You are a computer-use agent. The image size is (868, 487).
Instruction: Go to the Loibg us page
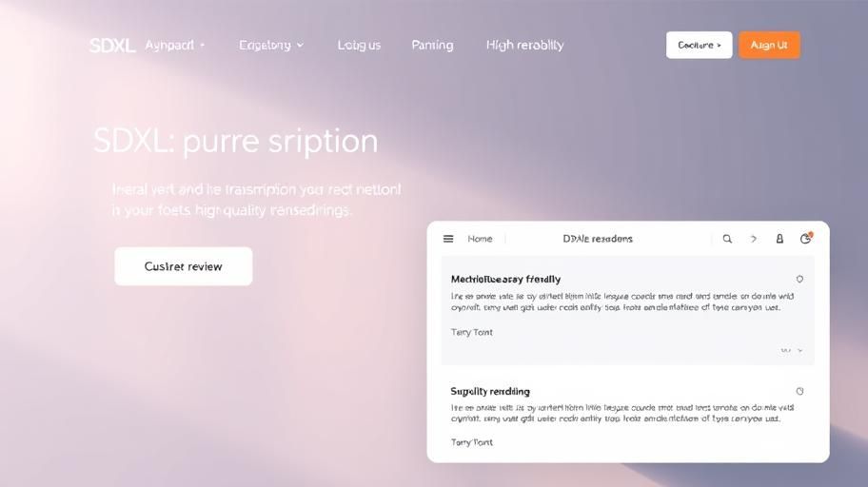coord(359,45)
